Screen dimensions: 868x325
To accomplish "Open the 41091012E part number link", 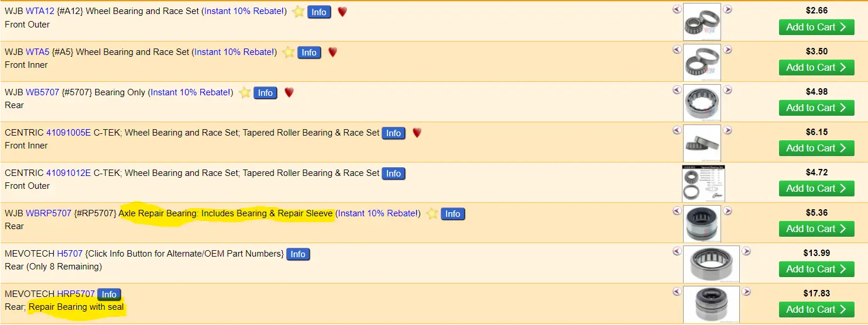I will point(68,173).
